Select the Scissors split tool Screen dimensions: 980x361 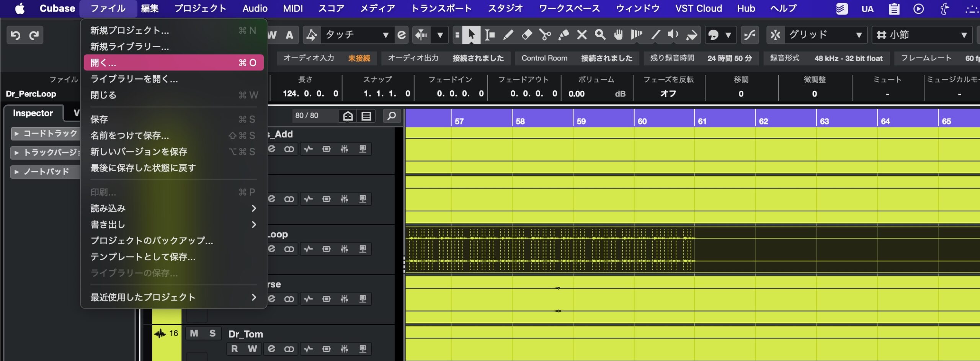click(x=545, y=35)
